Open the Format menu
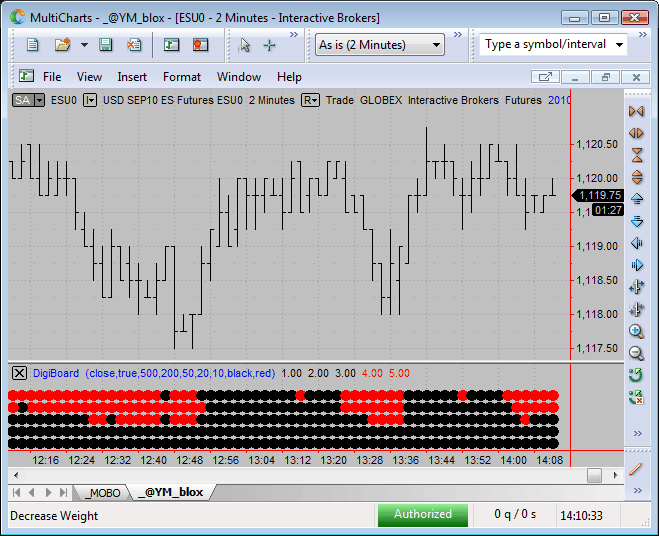This screenshot has height=536, width=659. pos(182,77)
